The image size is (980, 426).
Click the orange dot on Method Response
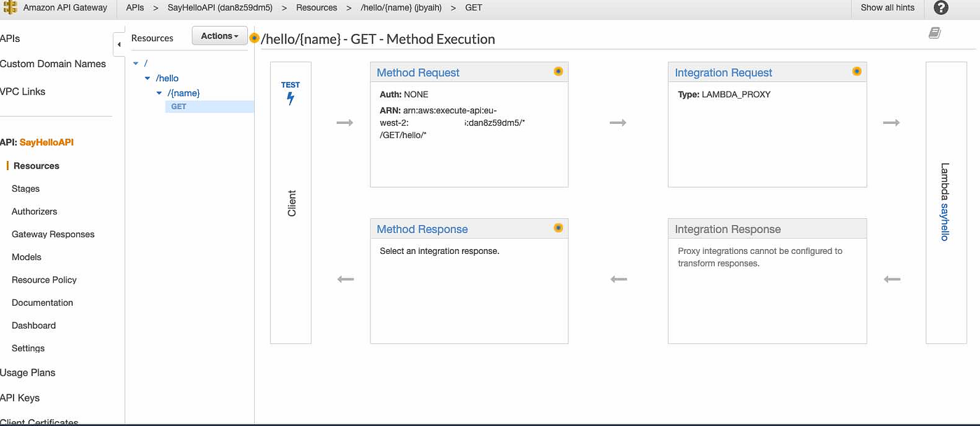point(558,228)
